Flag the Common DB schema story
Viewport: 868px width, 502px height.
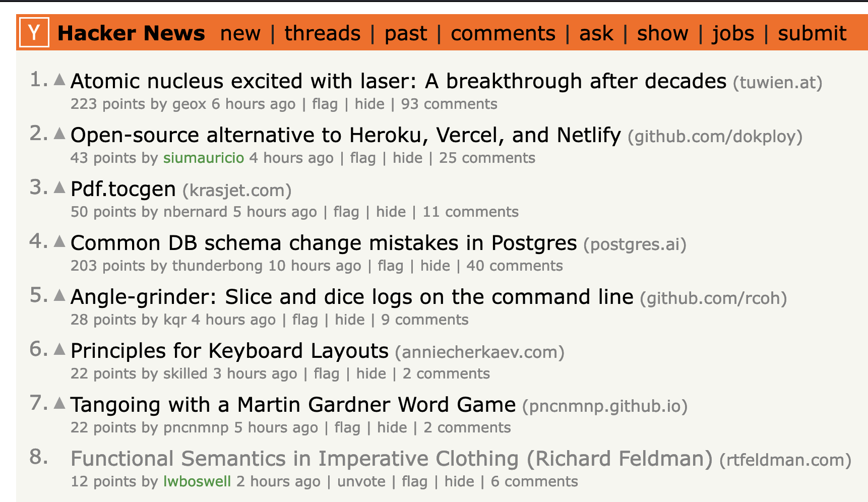point(391,266)
